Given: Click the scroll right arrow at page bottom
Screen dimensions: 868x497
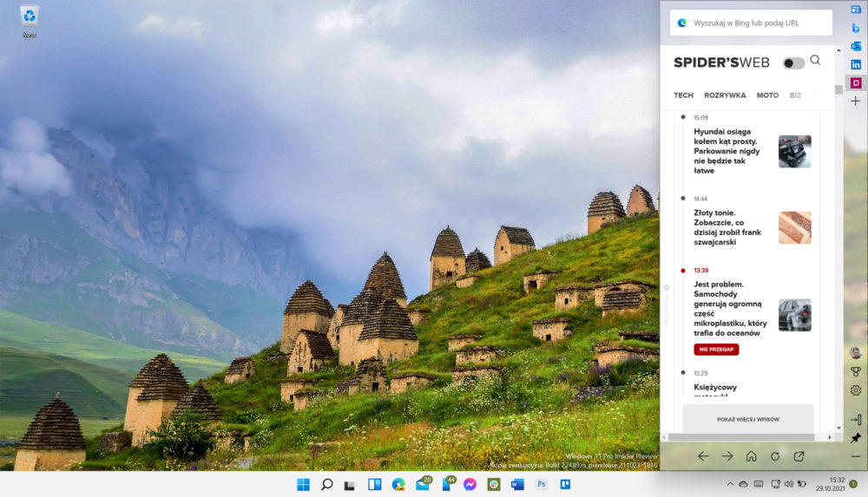Looking at the screenshot, I should (830, 437).
